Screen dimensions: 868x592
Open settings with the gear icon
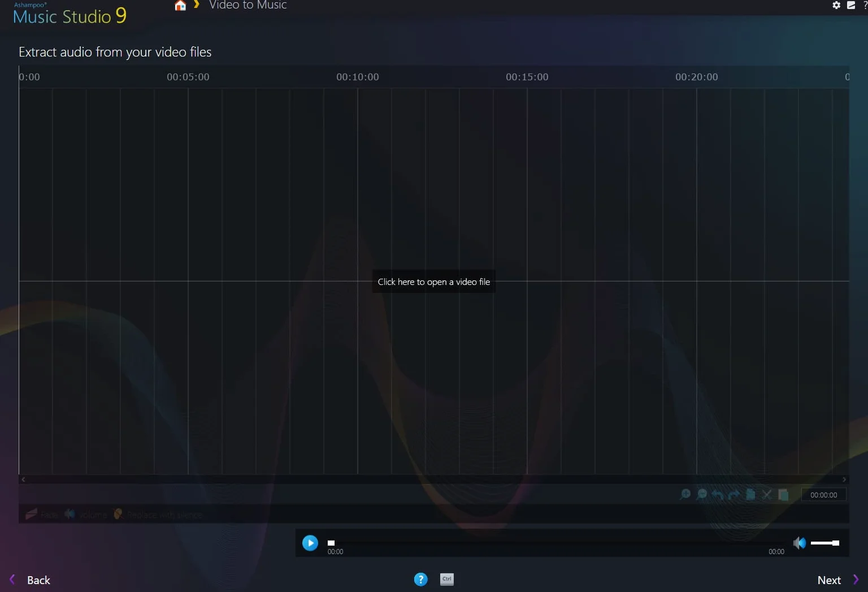(836, 5)
